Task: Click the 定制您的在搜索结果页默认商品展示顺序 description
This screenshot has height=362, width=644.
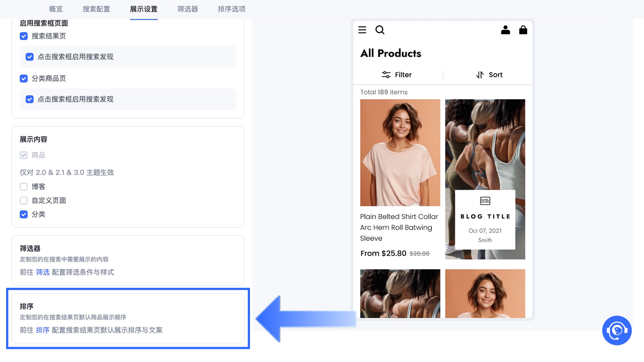Action: tap(73, 317)
